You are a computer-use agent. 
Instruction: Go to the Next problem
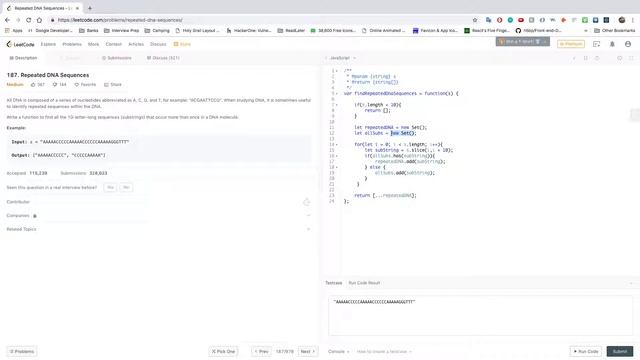pyautogui.click(x=308, y=351)
